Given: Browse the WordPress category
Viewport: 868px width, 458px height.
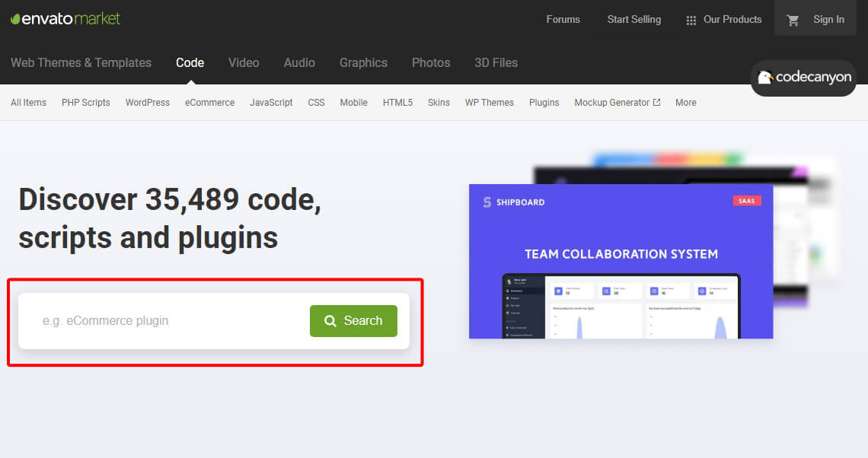Looking at the screenshot, I should coord(147,102).
